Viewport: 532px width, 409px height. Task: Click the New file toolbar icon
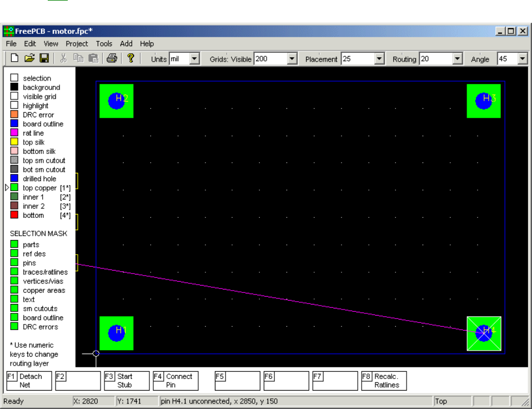pyautogui.click(x=14, y=58)
